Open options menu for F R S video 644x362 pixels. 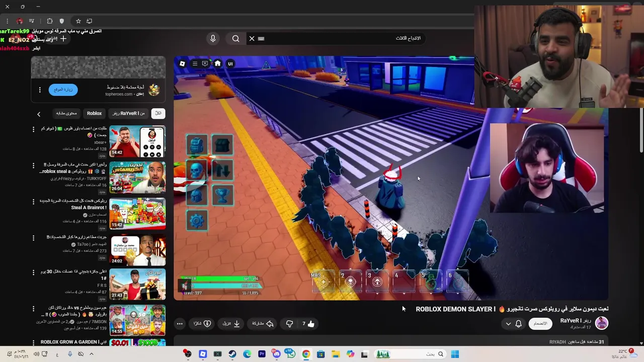coord(34,273)
